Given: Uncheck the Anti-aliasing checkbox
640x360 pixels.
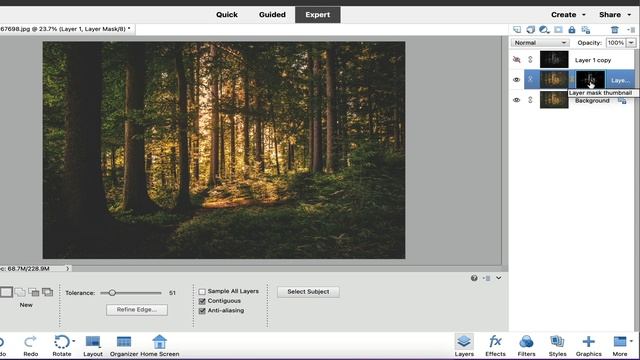Looking at the screenshot, I should (x=202, y=311).
